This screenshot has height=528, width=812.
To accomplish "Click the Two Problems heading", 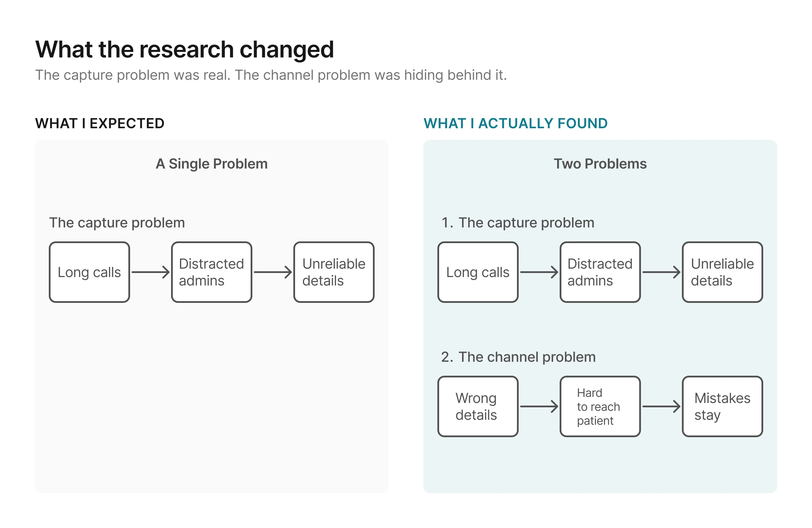I will pos(600,164).
